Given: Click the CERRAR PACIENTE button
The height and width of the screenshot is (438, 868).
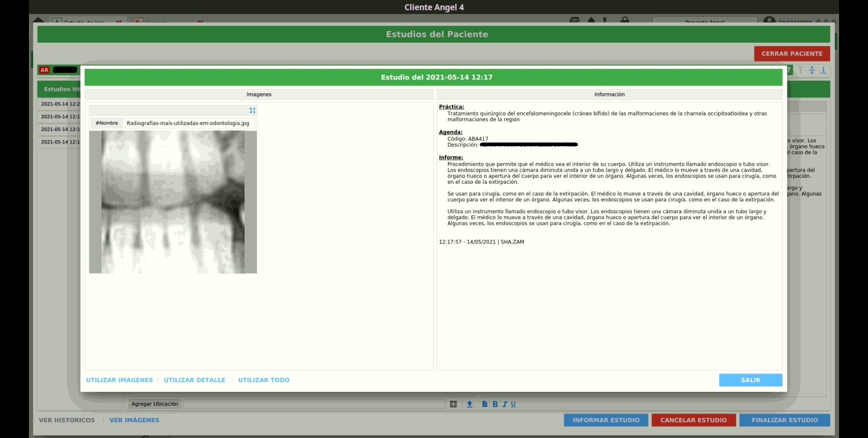Looking at the screenshot, I should (792, 53).
